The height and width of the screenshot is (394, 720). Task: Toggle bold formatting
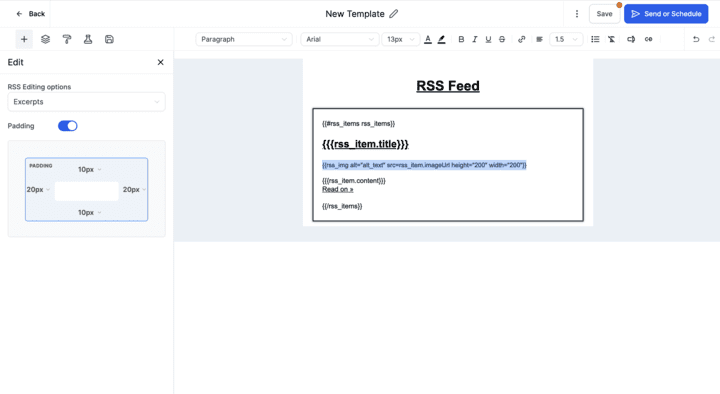(461, 39)
